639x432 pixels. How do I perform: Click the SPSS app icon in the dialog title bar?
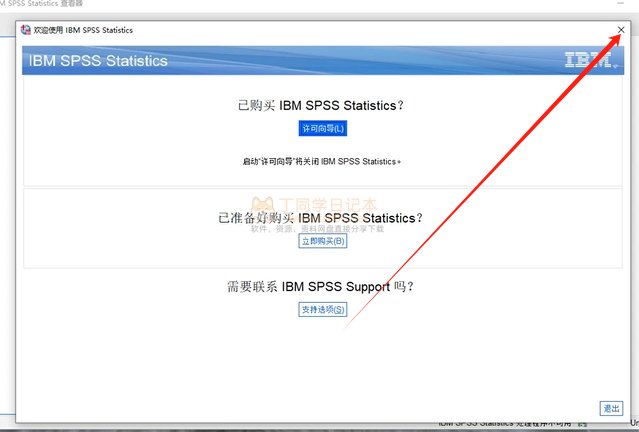pos(26,30)
